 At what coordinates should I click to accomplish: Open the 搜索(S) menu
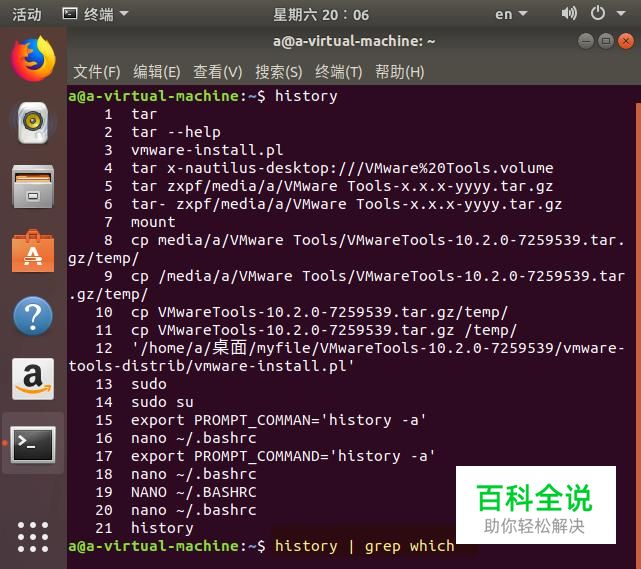(279, 72)
